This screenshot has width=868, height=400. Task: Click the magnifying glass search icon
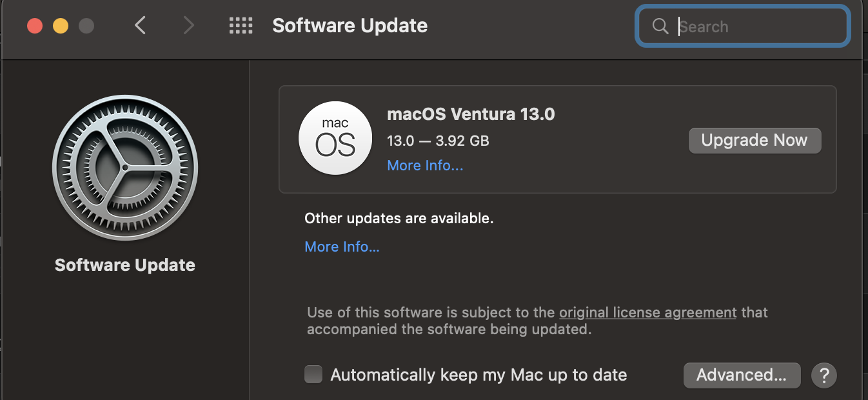tap(660, 26)
